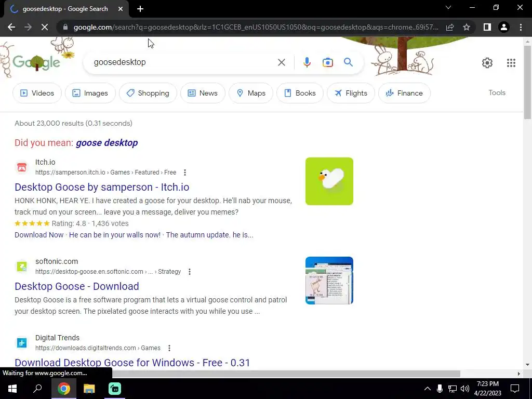
Task: Switch to Finance results
Action: coord(404,93)
